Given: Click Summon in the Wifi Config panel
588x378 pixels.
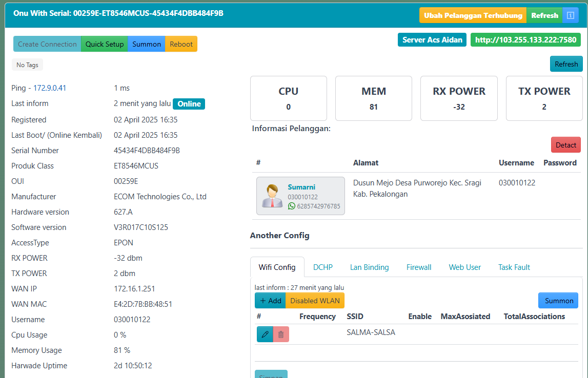Looking at the screenshot, I should coord(558,301).
